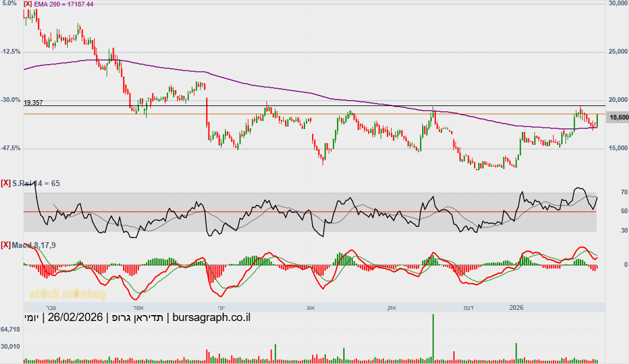Remove the EMA 200 indicator via [X]
The height and width of the screenshot is (364, 629).
click(28, 4)
